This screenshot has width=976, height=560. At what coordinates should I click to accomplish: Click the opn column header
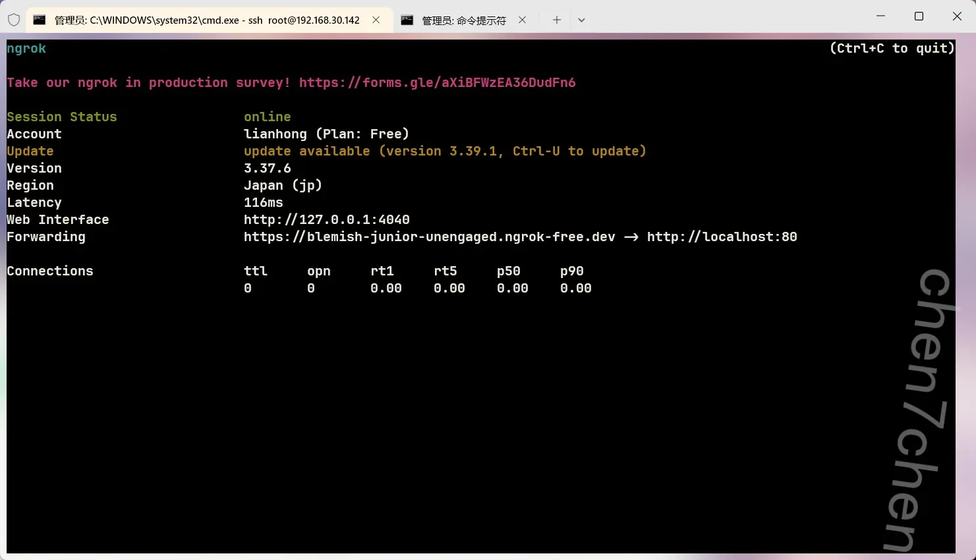(319, 271)
